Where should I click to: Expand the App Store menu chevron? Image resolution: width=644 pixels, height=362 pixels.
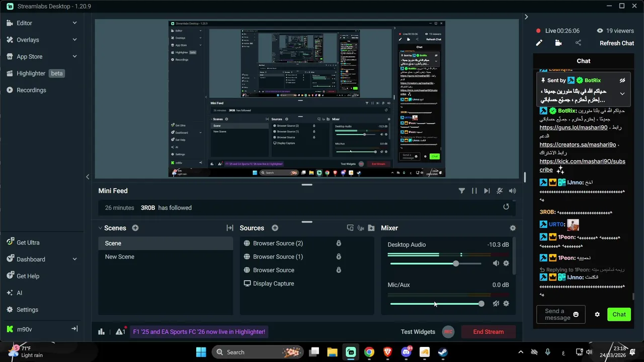click(x=74, y=57)
